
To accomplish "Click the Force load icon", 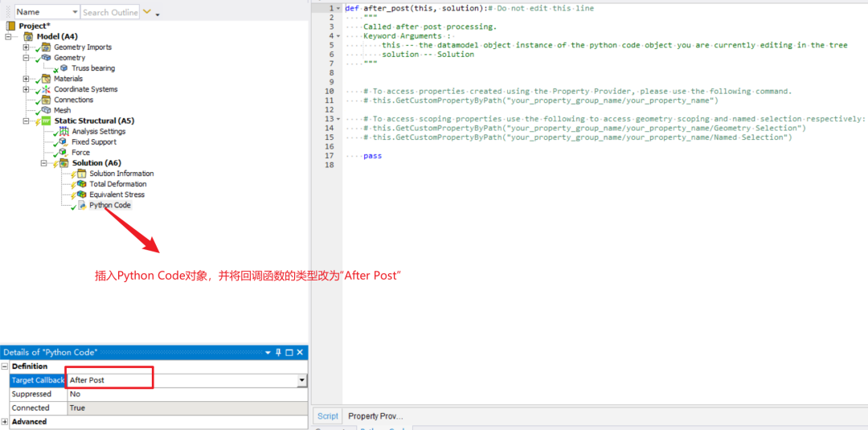I will click(64, 152).
